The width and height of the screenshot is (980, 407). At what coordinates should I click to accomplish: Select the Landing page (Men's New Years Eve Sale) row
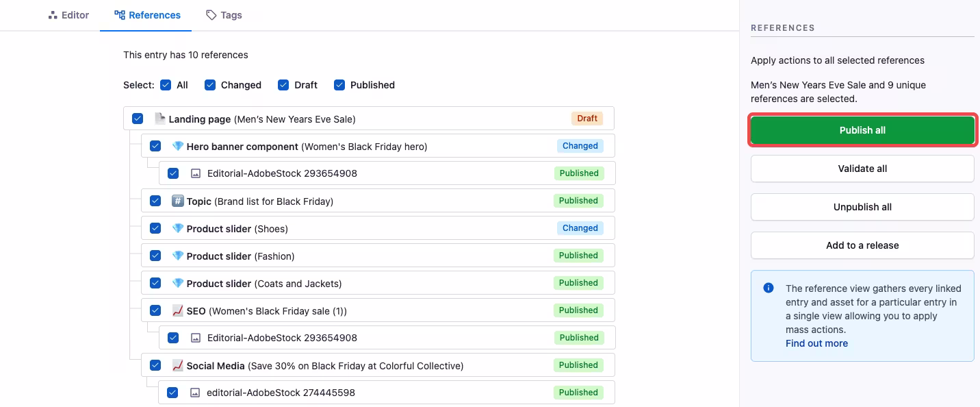[x=369, y=119]
